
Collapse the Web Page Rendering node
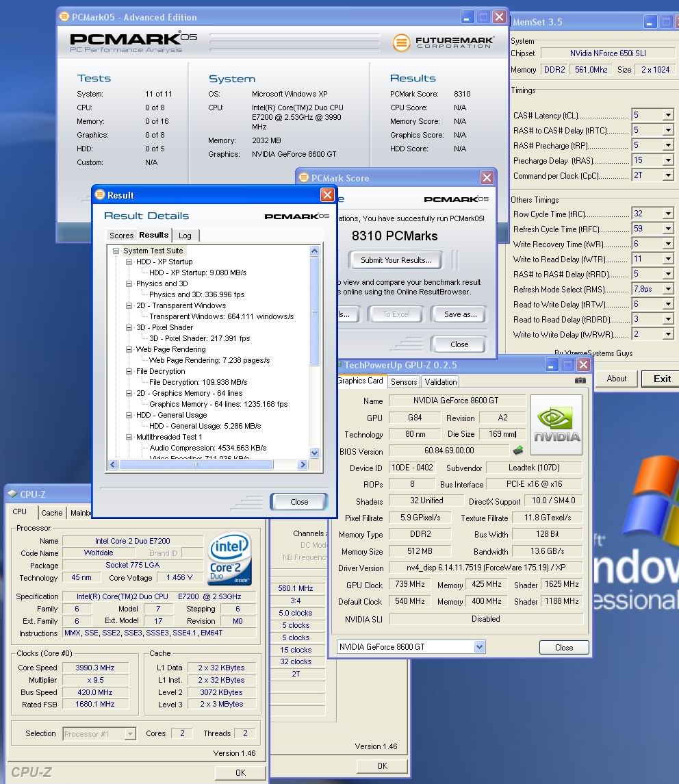129,349
